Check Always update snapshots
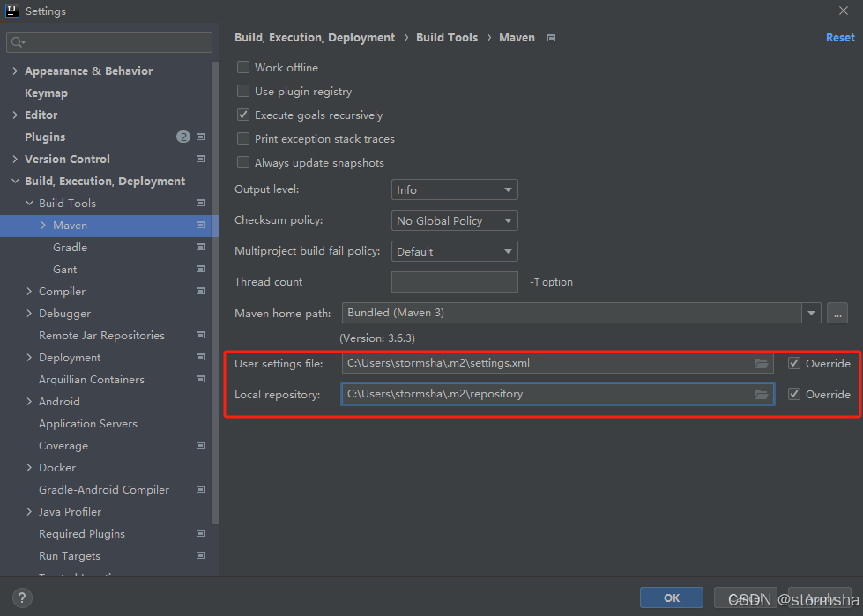 coord(243,162)
